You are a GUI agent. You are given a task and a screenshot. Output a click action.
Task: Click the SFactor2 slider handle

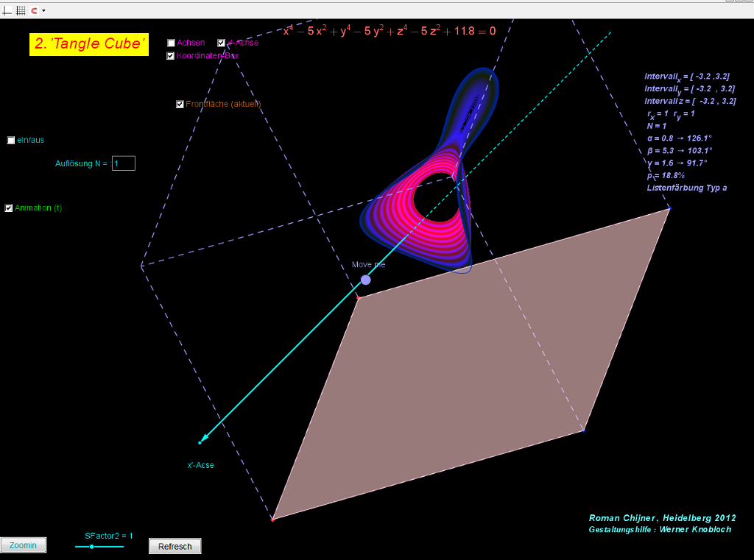pos(91,547)
